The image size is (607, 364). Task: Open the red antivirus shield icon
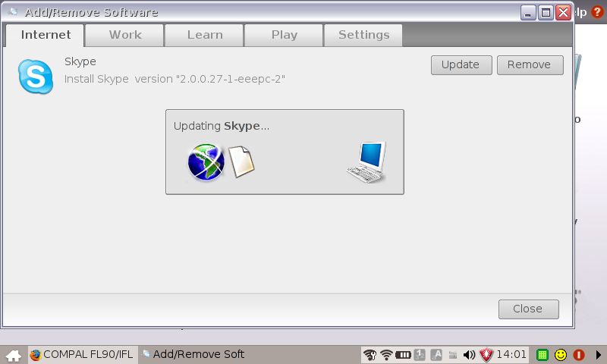[486, 355]
